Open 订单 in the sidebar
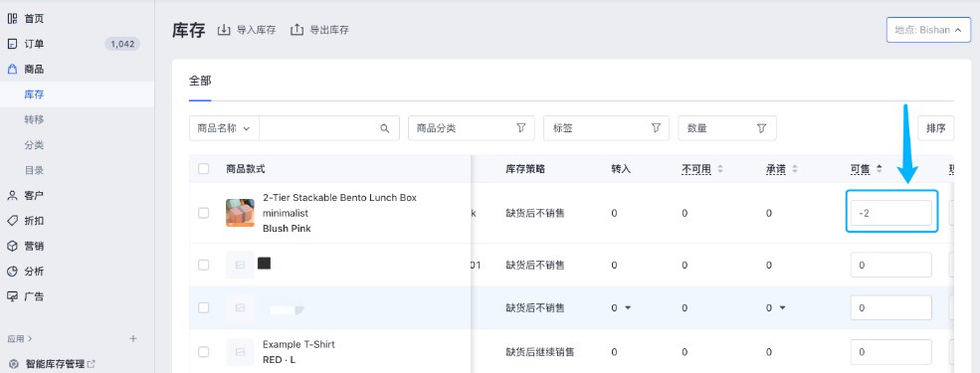 click(x=34, y=44)
